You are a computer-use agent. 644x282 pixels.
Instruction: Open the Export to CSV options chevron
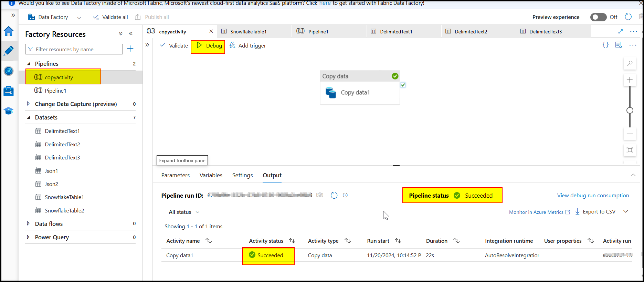626,211
